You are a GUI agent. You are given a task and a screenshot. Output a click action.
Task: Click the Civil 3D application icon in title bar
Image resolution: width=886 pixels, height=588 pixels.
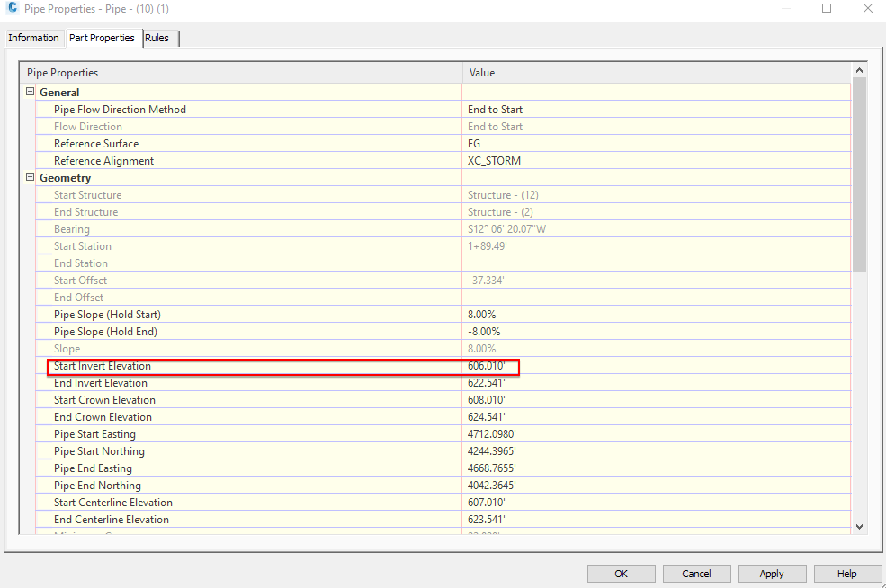tap(12, 8)
